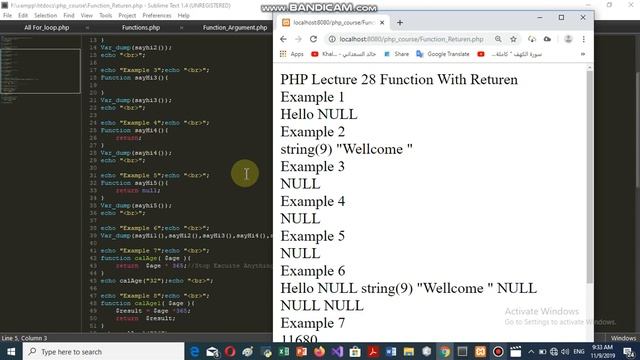This screenshot has height=360, width=640.
Task: Switch to Function_Argument.php tab
Action: (235, 28)
